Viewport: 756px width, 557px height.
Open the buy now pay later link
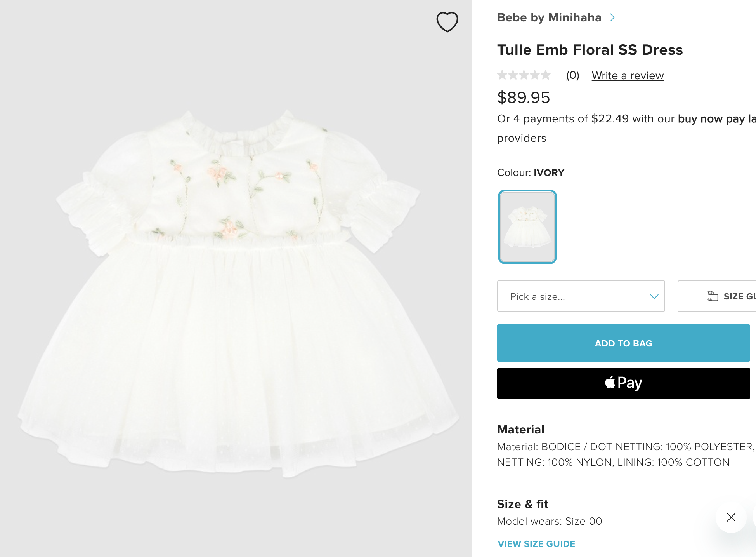(x=716, y=119)
